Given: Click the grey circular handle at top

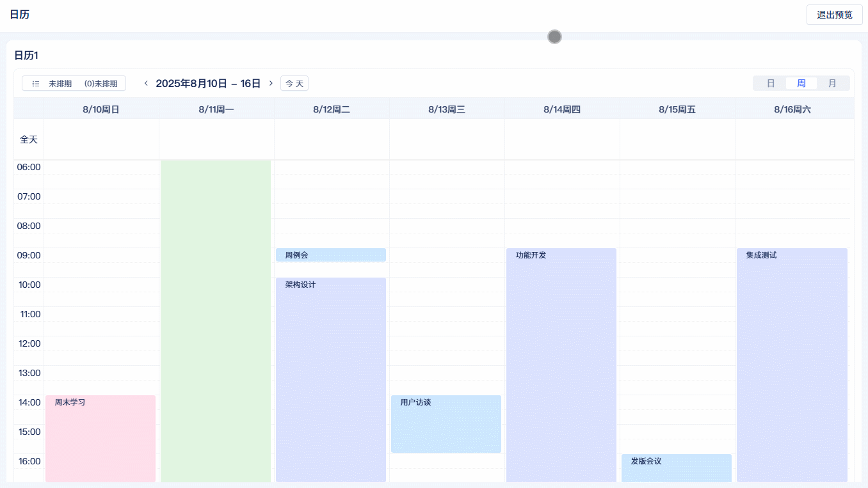Looking at the screenshot, I should pos(554,37).
